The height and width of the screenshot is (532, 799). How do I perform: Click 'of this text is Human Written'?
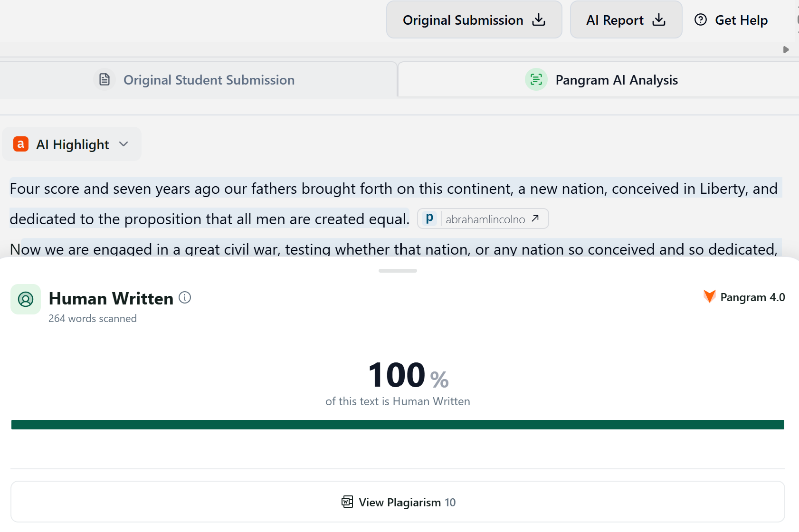(398, 401)
